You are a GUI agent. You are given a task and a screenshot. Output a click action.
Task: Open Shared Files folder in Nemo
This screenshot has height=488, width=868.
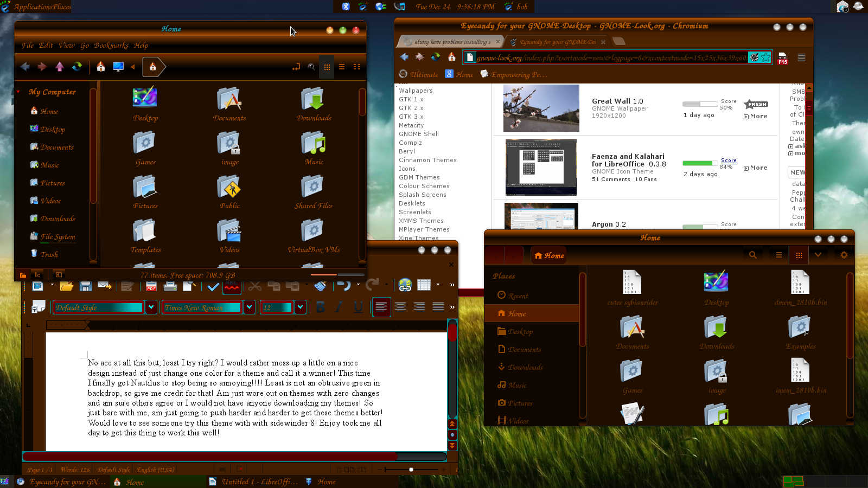pyautogui.click(x=313, y=187)
